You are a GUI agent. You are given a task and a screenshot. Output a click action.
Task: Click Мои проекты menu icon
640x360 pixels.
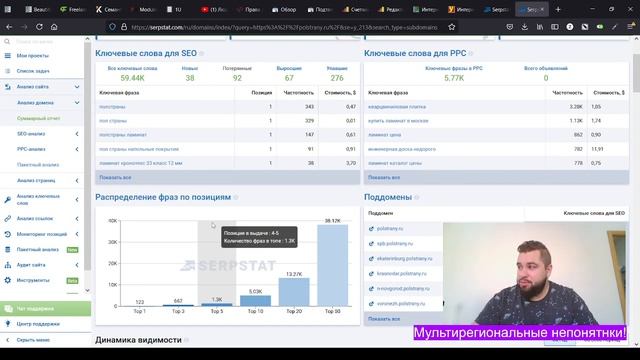8,56
